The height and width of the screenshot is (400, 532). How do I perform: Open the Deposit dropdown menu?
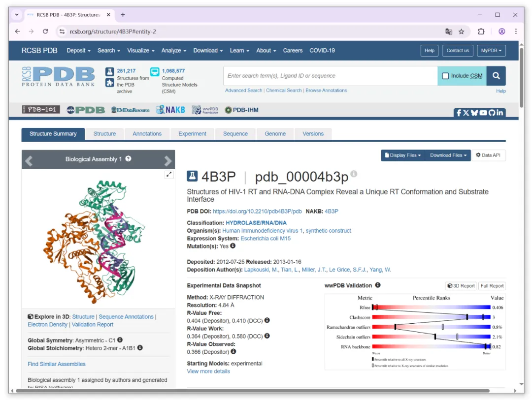pyautogui.click(x=78, y=51)
